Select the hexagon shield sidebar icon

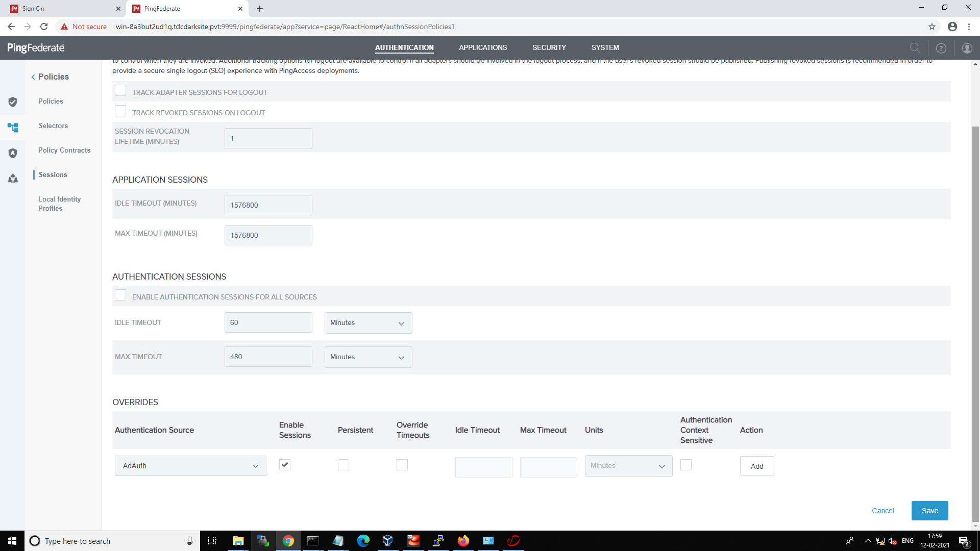coord(13,153)
